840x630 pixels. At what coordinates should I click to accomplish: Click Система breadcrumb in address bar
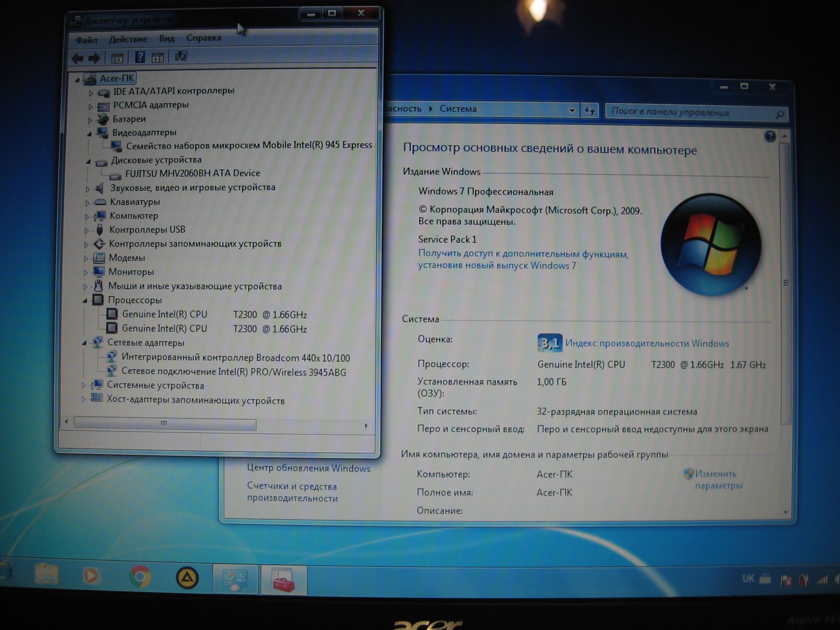pos(458,109)
